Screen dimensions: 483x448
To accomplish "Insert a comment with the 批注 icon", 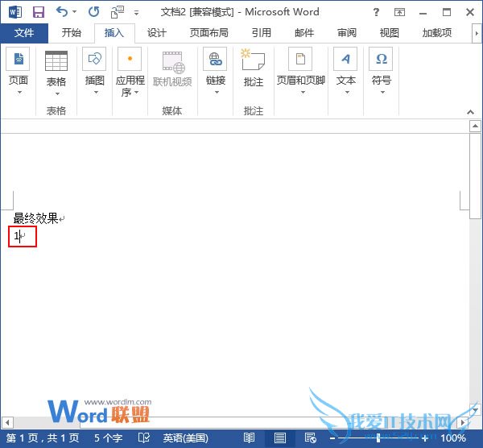I will (253, 60).
